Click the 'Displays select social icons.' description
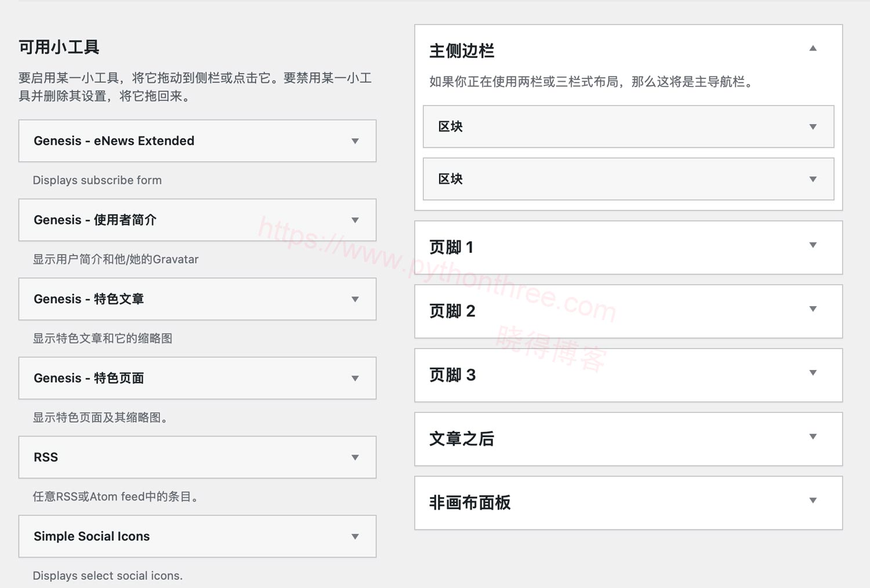Screen dimensions: 870x588 point(107,576)
